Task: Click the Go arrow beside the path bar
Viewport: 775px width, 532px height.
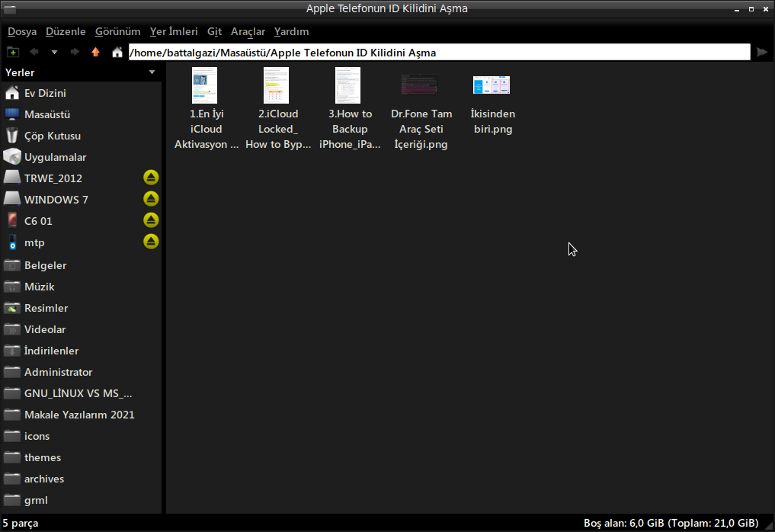Action: coord(762,52)
